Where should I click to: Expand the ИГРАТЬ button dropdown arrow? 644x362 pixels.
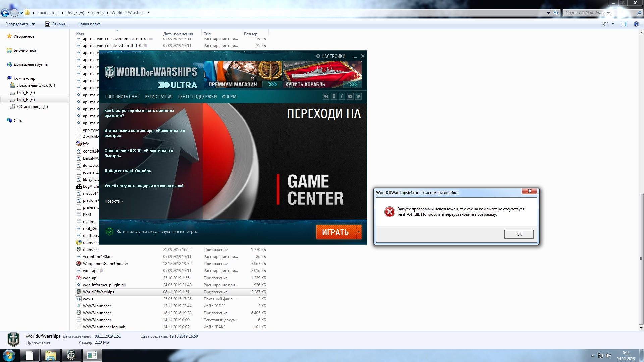tap(359, 232)
